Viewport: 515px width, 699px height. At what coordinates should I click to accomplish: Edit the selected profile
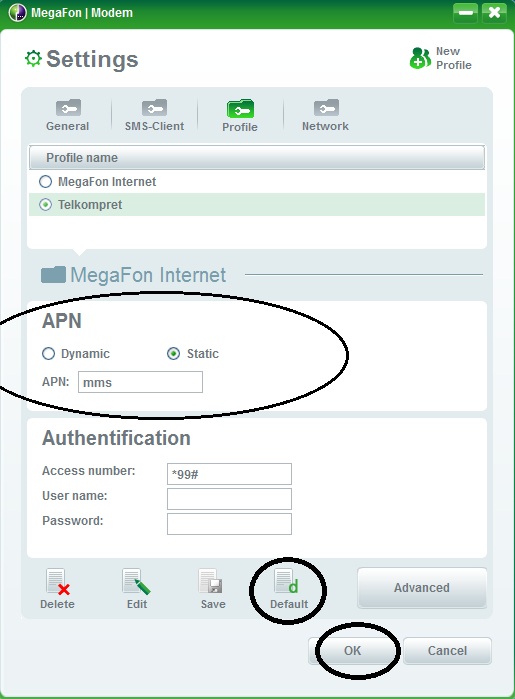click(x=137, y=589)
